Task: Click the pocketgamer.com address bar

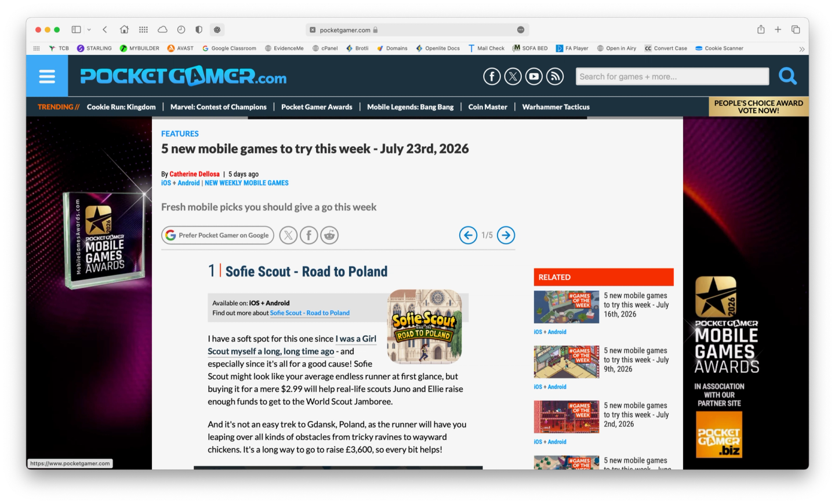Action: tap(417, 30)
